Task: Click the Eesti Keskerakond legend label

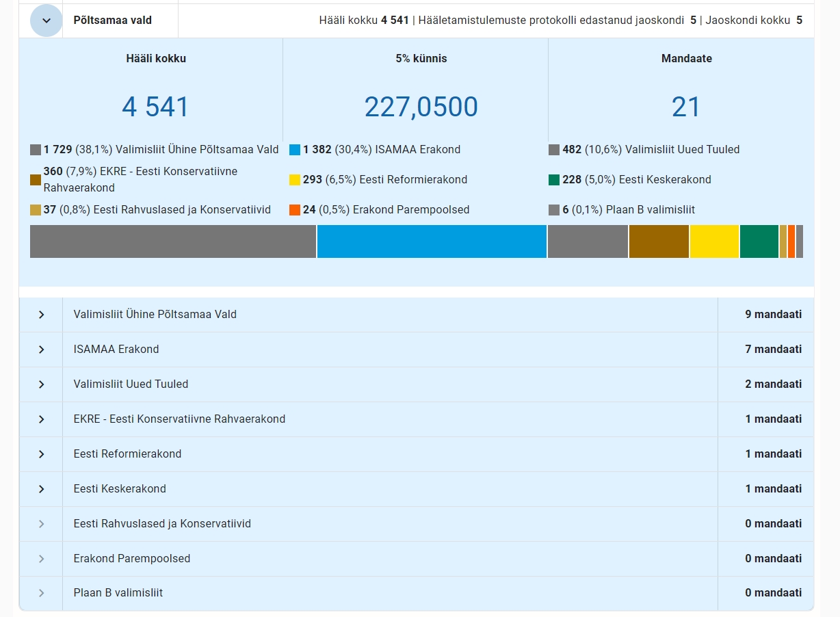Action: (x=664, y=180)
